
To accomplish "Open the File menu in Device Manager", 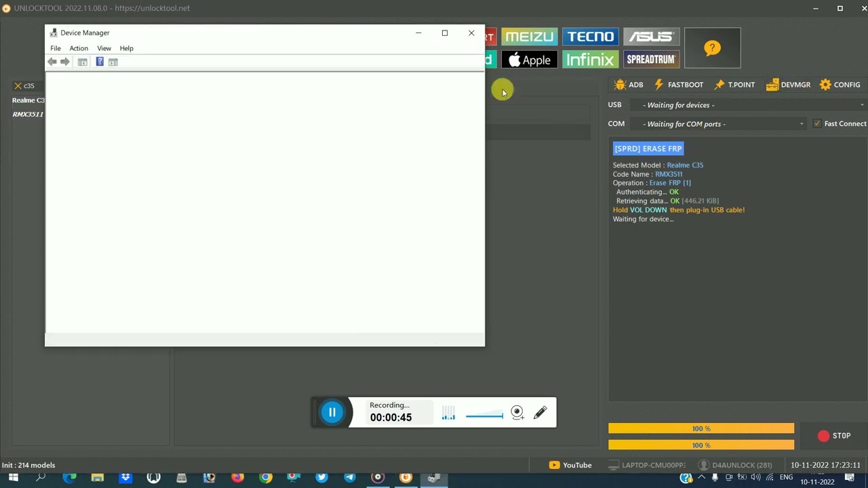I will [x=56, y=48].
